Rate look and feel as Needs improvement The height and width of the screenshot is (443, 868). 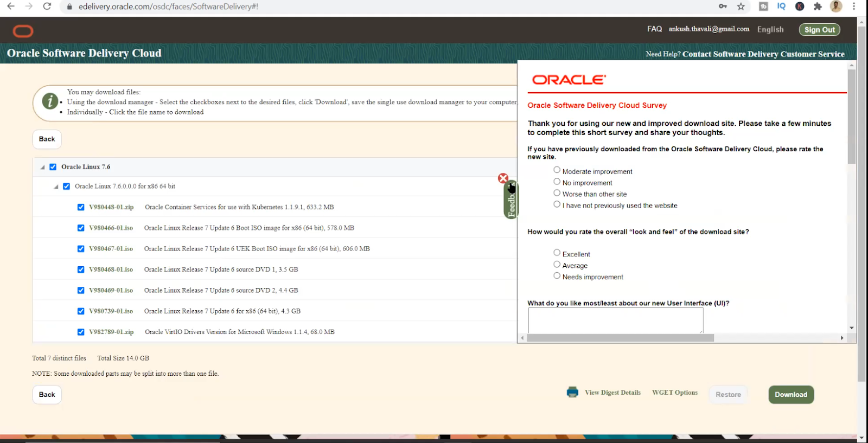coord(557,276)
